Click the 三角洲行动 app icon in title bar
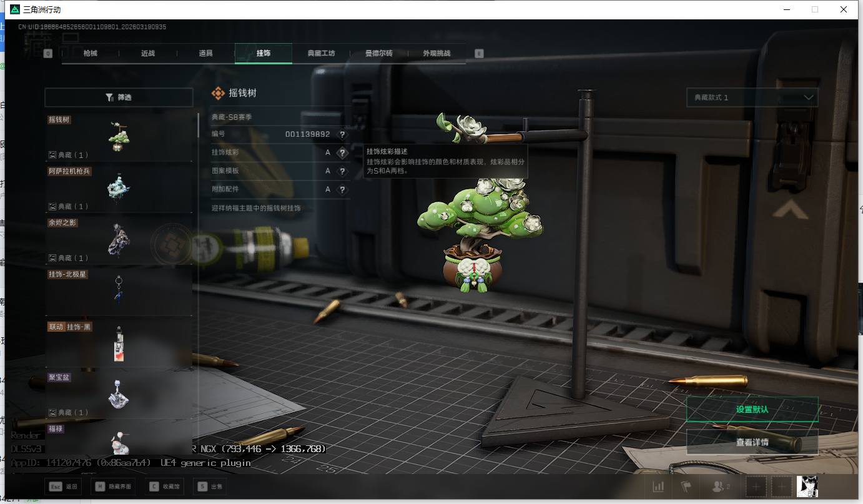This screenshot has width=863, height=504. tap(15, 9)
